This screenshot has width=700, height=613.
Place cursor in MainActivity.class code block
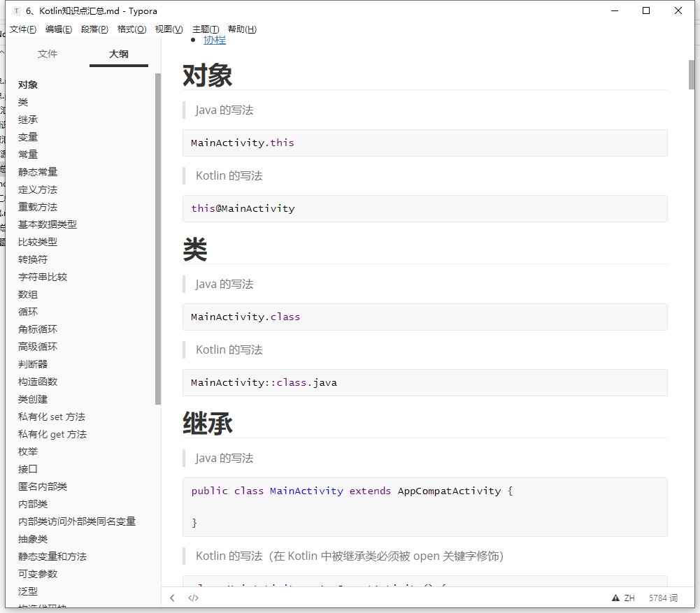coord(424,317)
